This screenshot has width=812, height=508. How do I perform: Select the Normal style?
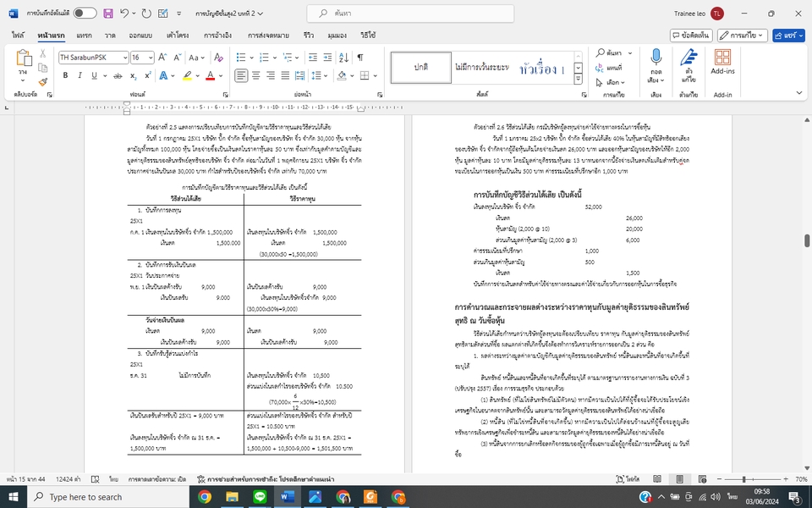(x=421, y=67)
